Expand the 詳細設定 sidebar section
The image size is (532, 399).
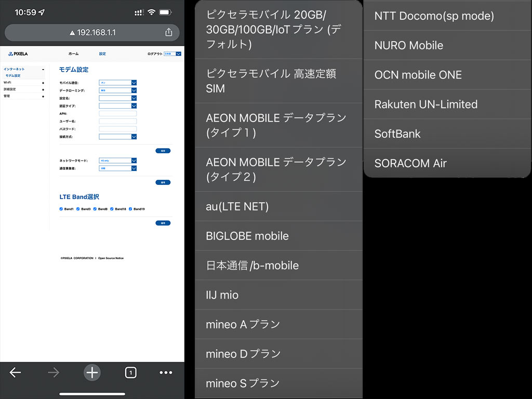point(43,89)
